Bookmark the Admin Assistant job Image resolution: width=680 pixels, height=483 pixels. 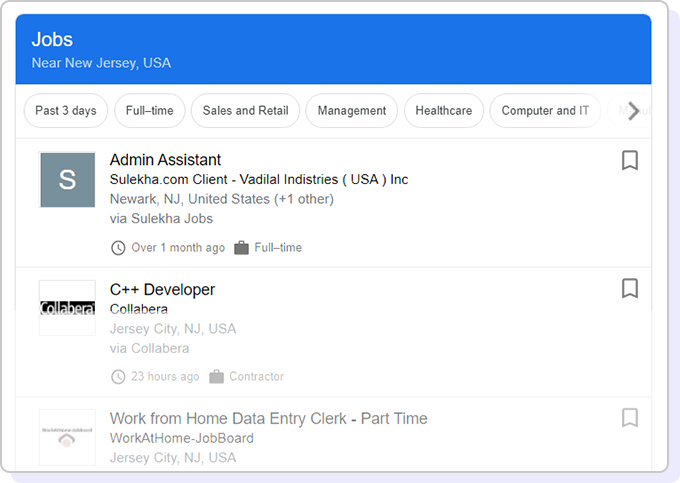(x=630, y=160)
